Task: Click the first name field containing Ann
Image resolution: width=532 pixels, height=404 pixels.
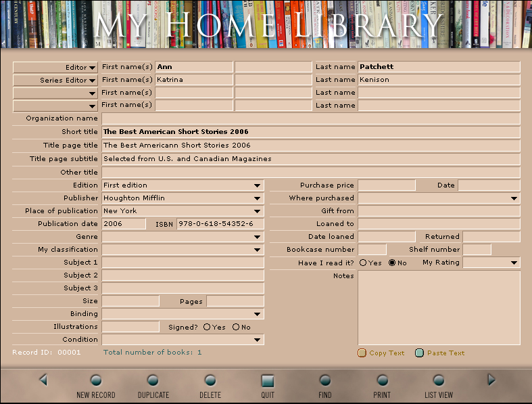Action: point(194,67)
